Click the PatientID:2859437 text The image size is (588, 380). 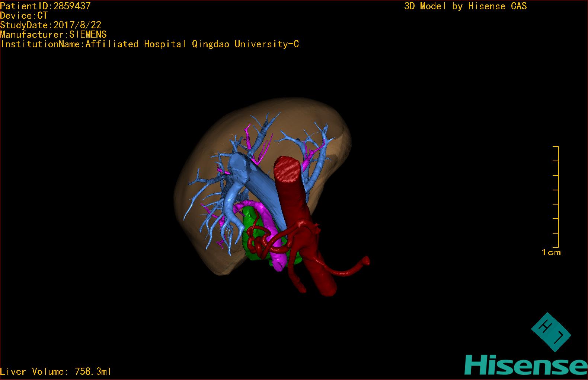point(45,6)
